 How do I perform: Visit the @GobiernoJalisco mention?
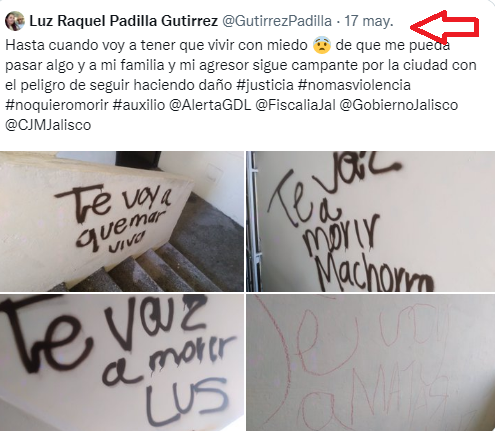point(399,105)
